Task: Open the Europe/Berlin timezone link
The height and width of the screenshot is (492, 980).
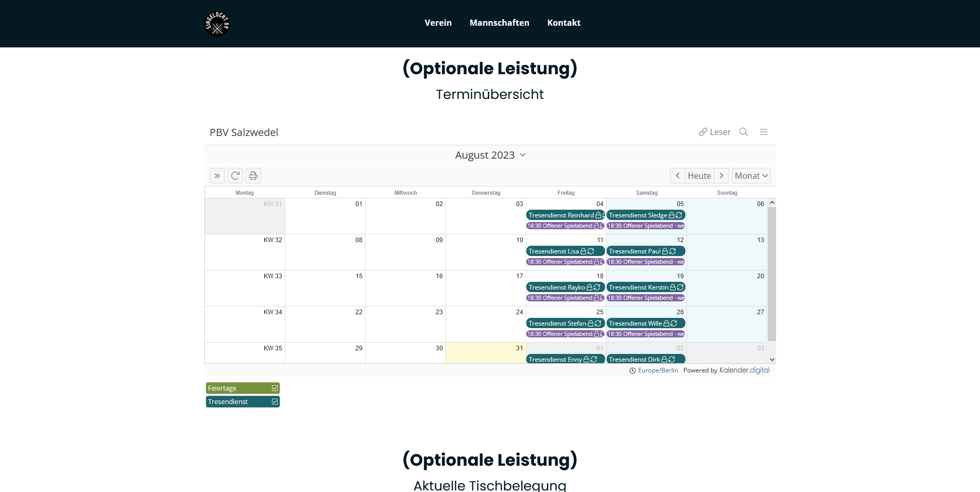Action: (x=658, y=370)
